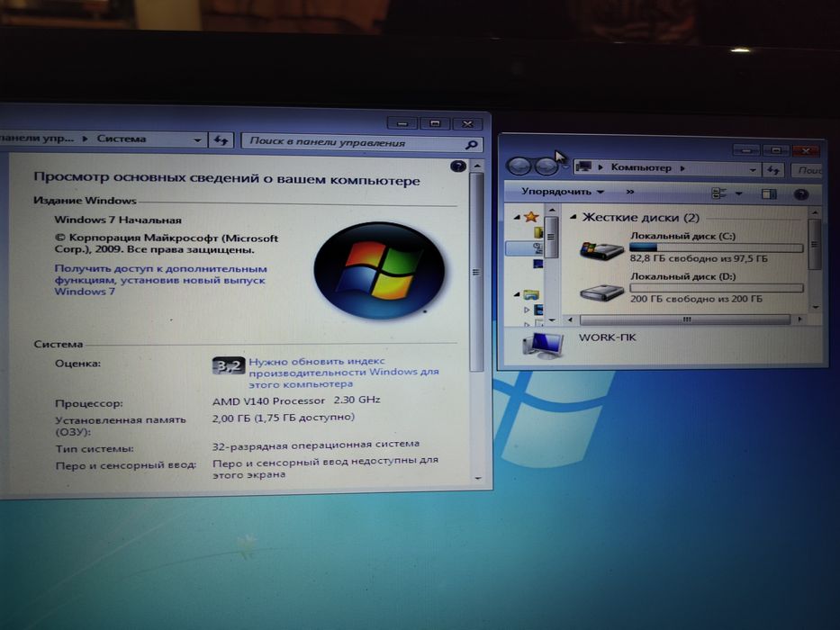The height and width of the screenshot is (630, 840).
Task: Select Local Disk (D:) drive icon
Action: (601, 292)
